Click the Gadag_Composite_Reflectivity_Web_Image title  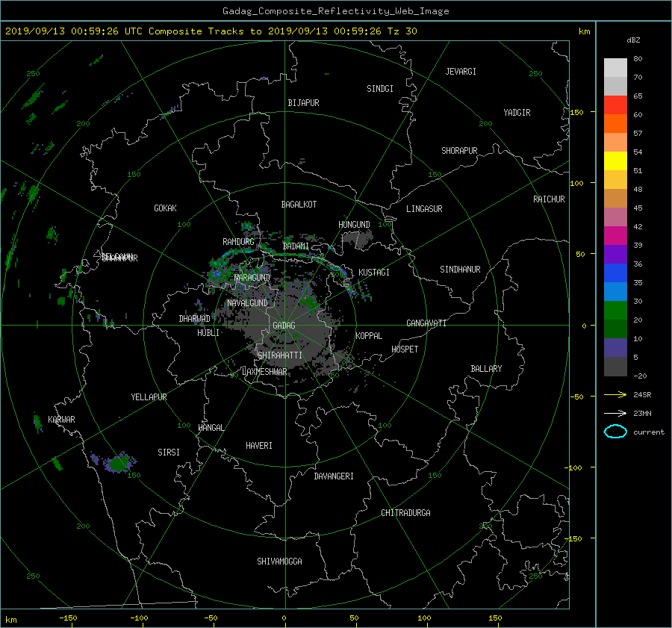[x=335, y=11]
